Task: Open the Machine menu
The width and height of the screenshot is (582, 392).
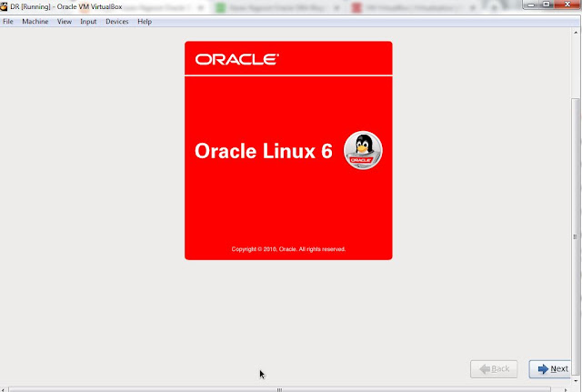Action: coord(35,22)
